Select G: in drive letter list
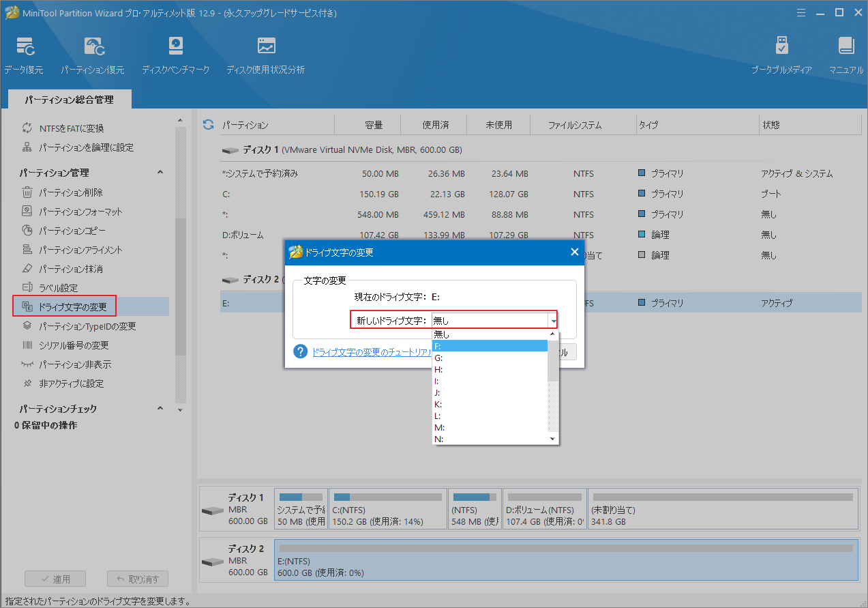This screenshot has width=868, height=608. (x=490, y=358)
